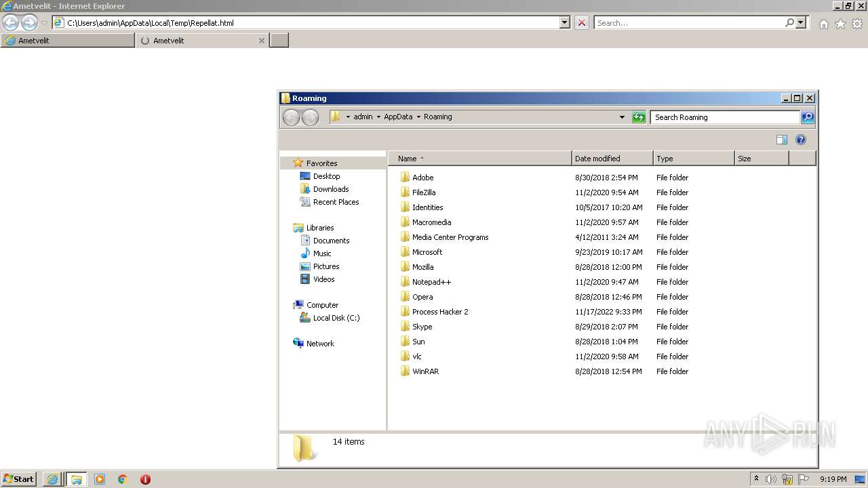Select the Mozilla folder name
The width and height of the screenshot is (868, 488).
422,267
